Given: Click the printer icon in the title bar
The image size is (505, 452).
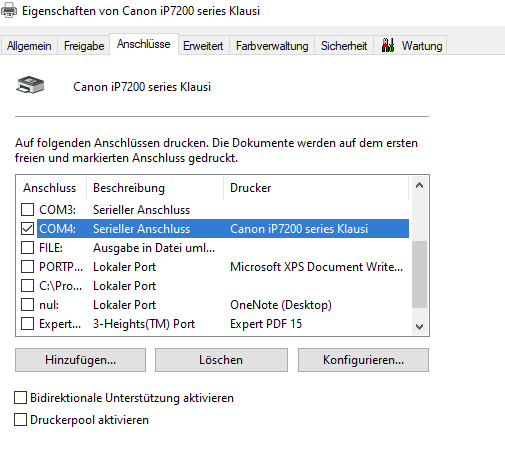Looking at the screenshot, I should [x=9, y=10].
